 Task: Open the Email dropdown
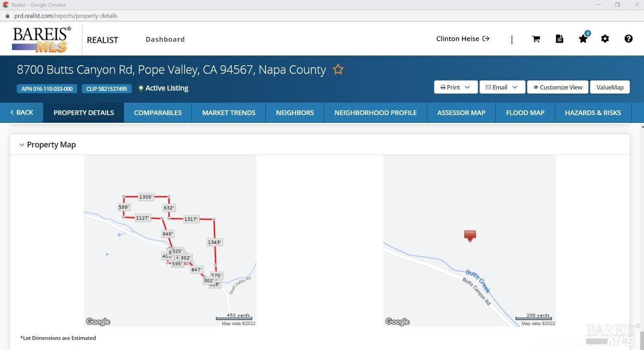coord(501,87)
